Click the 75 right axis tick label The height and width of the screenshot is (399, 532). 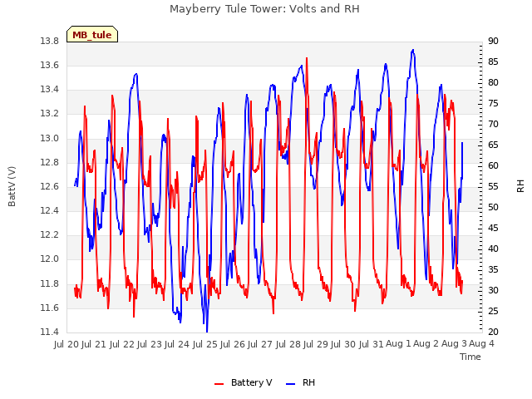493,103
